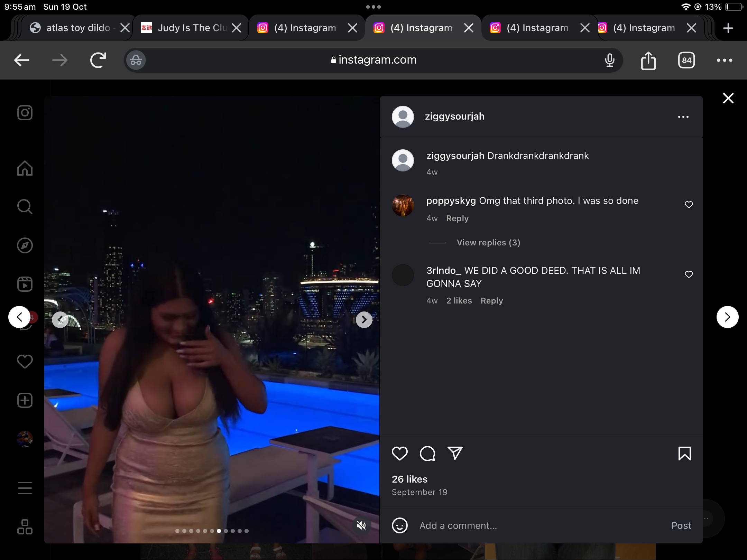Tap the browser share icon
Screen dimensions: 747x560
click(648, 60)
